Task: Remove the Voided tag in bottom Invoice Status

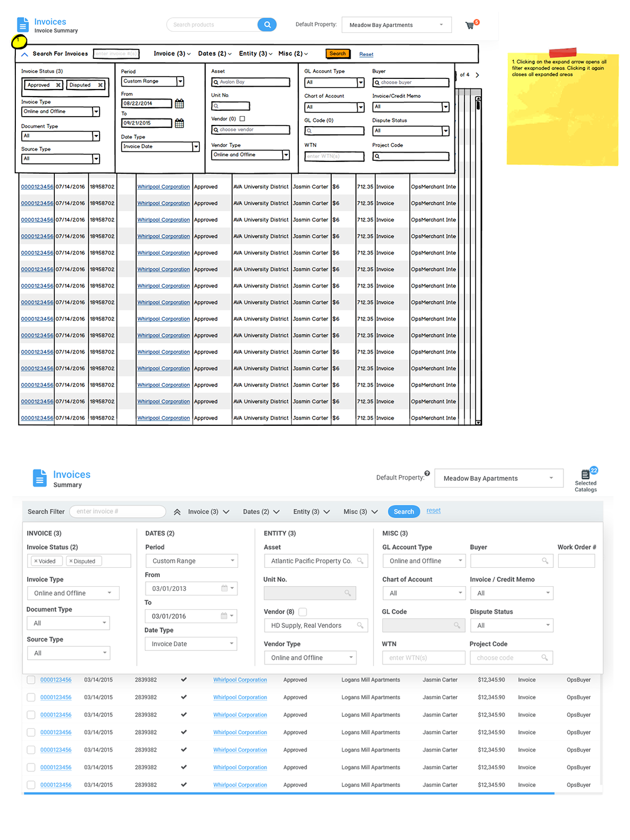Action: click(x=36, y=561)
